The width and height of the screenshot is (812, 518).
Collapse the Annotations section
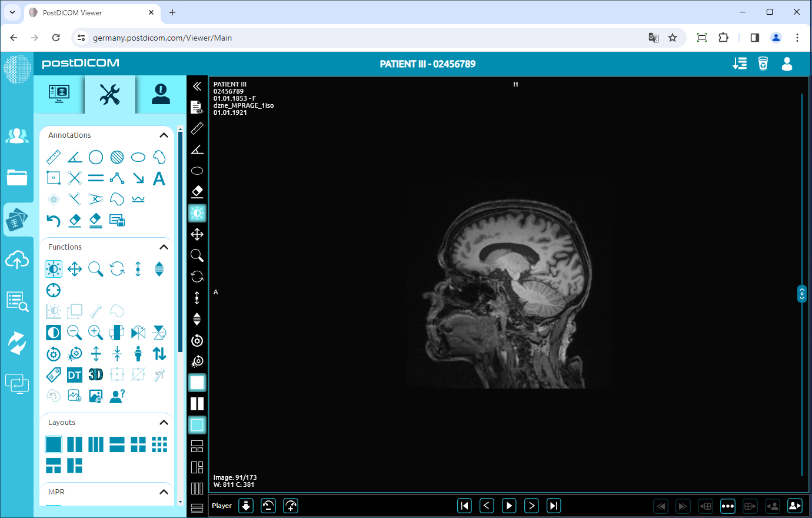click(164, 135)
